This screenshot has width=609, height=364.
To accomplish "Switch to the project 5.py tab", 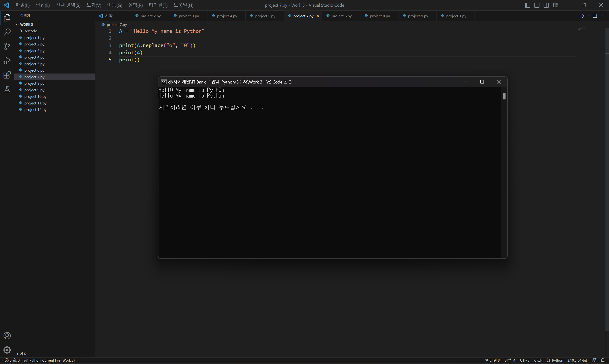I will pyautogui.click(x=265, y=16).
